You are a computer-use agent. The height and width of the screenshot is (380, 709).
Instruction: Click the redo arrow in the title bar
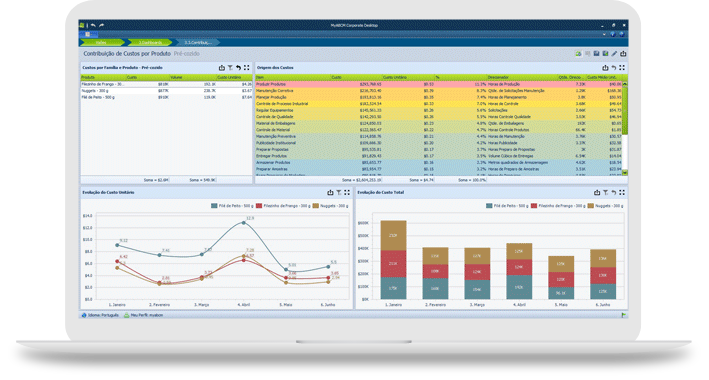click(x=101, y=25)
